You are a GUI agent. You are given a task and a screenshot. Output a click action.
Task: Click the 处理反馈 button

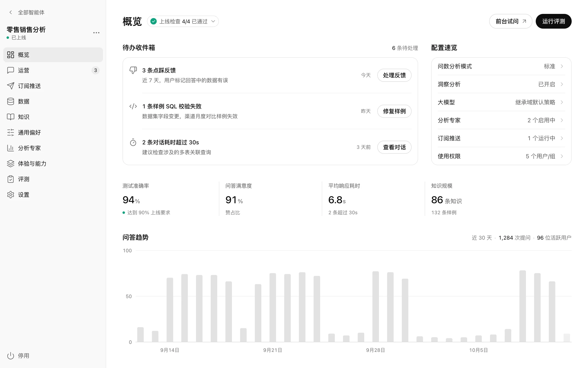pos(394,75)
